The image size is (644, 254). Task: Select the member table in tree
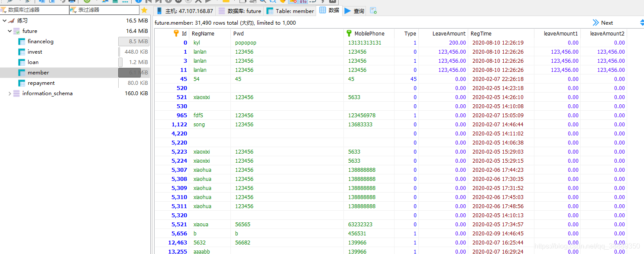click(38, 73)
